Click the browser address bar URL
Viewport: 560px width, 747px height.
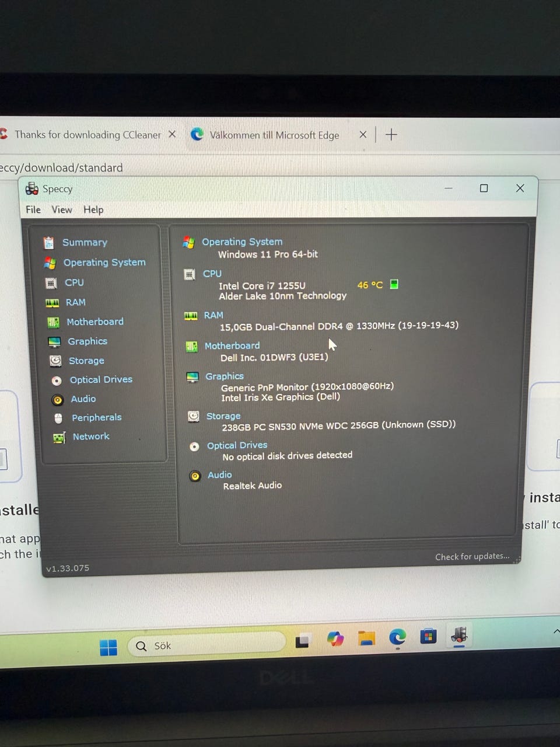[61, 168]
